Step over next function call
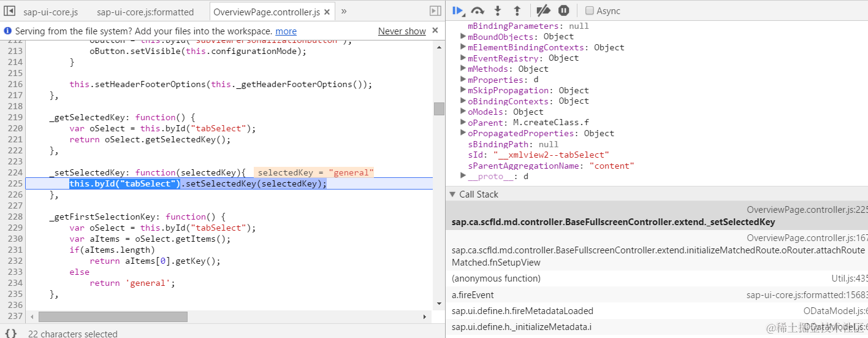Screen dimensions: 868x338 (x=478, y=10)
